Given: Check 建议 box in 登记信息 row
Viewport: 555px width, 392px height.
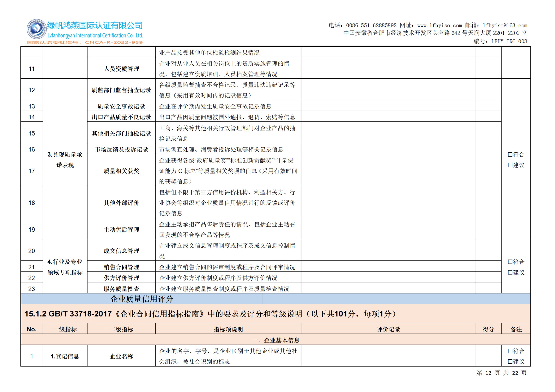Looking at the screenshot, I should coord(510,362).
